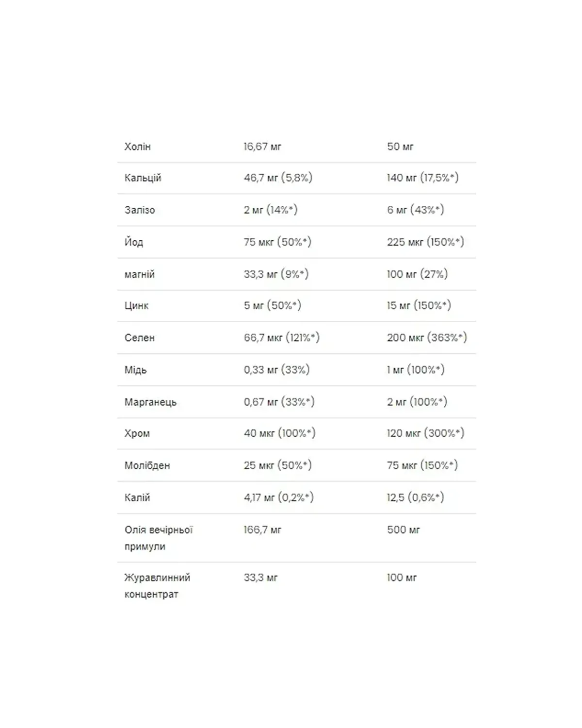Click the магній nutrient label

click(140, 274)
